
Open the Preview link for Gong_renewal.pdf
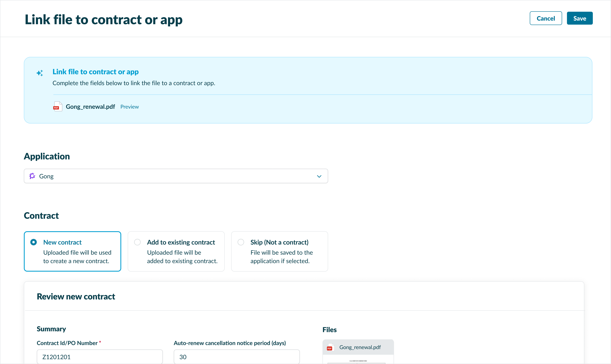coord(130,107)
